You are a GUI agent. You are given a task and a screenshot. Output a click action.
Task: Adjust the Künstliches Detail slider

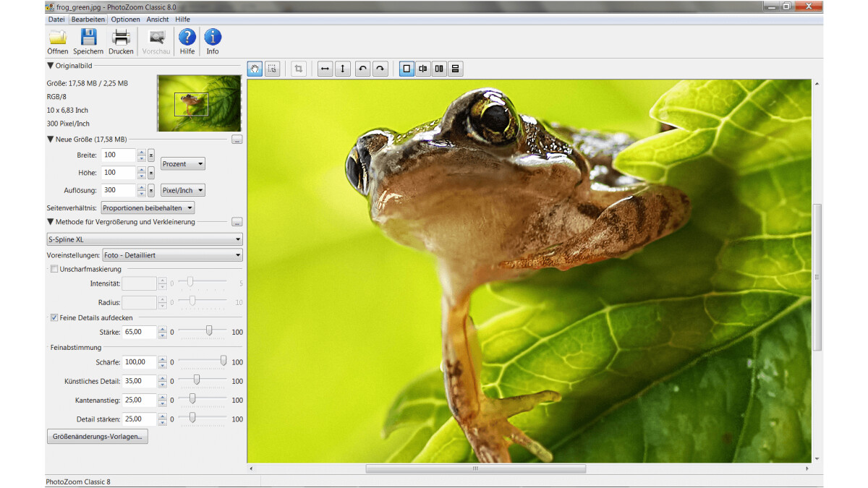[196, 380]
